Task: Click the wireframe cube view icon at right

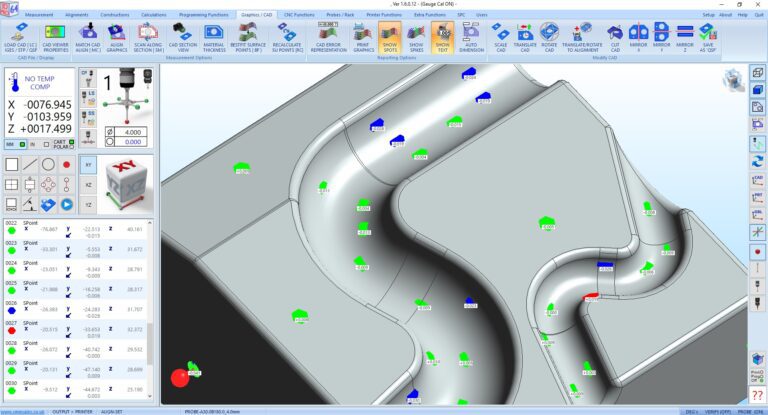Action: coord(757,73)
